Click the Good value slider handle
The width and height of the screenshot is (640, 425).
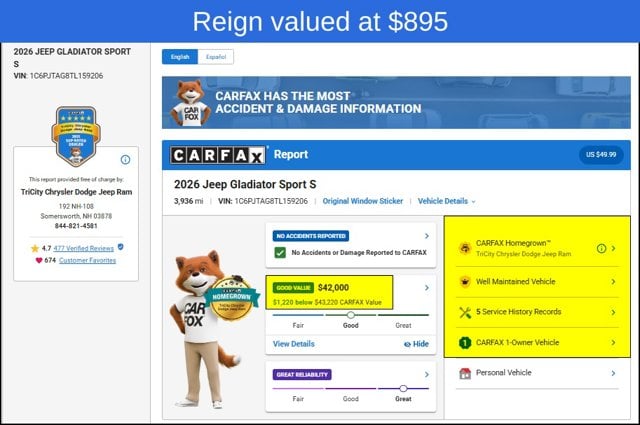point(351,315)
